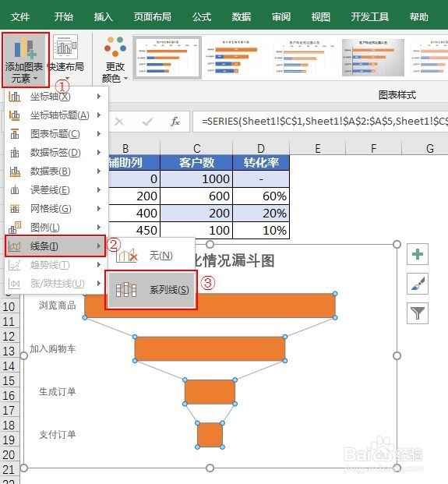Screen dimensions: 448x484
Task: Click the error bars (误差线) menu icon
Action: coord(15,190)
